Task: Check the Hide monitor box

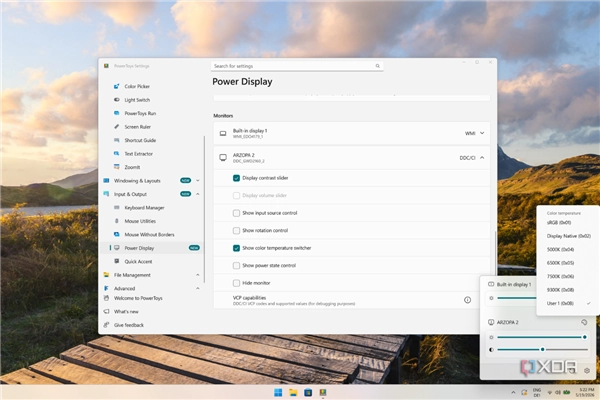Action: click(236, 283)
